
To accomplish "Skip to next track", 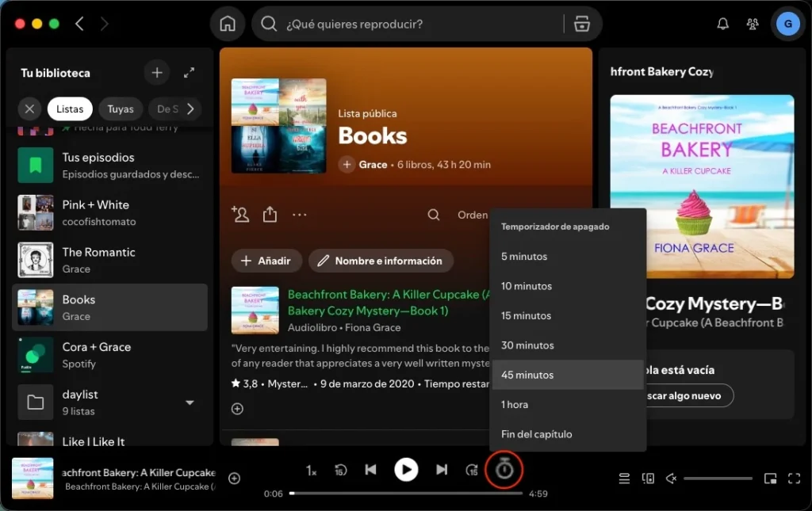I will point(441,470).
